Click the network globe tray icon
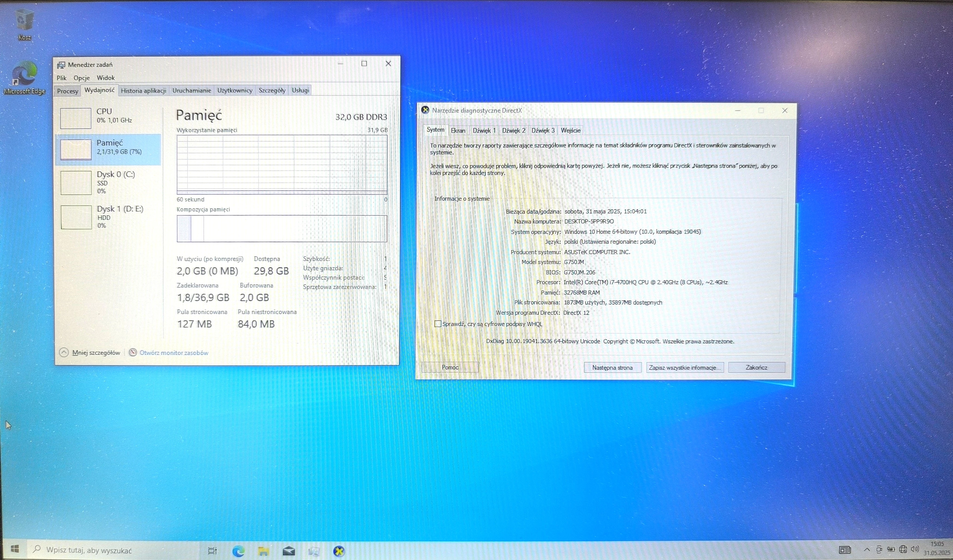The height and width of the screenshot is (560, 953). tap(903, 549)
